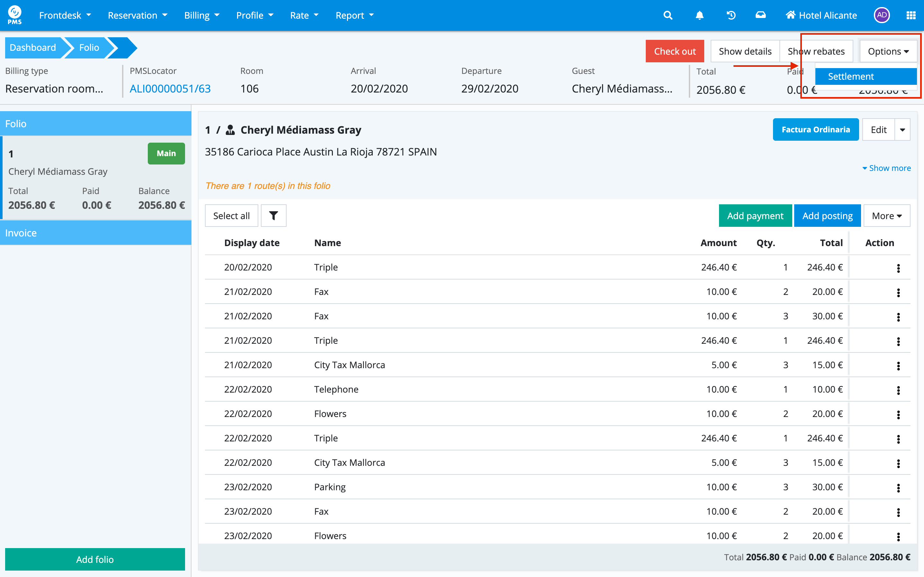Viewport: 924px width, 577px height.
Task: Click the filter funnel icon
Action: (273, 216)
